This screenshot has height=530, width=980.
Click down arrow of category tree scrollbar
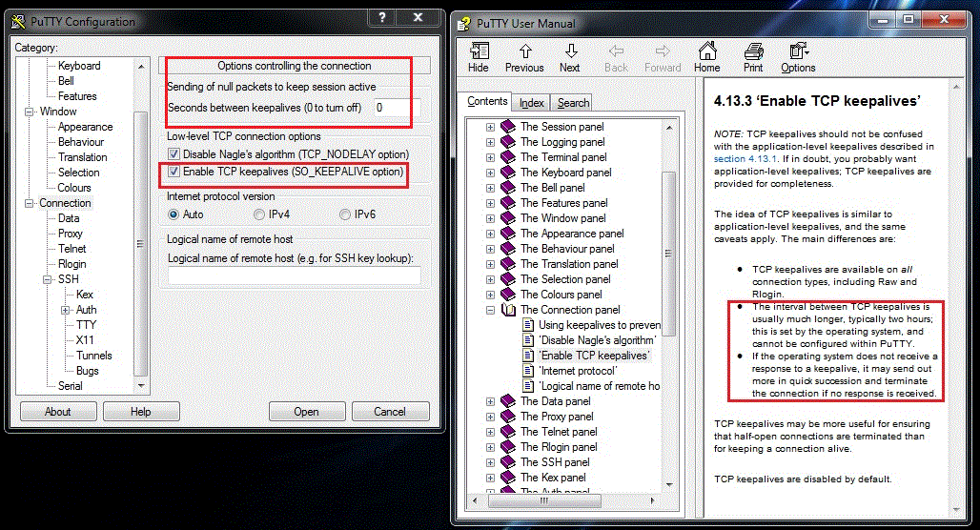[x=141, y=386]
